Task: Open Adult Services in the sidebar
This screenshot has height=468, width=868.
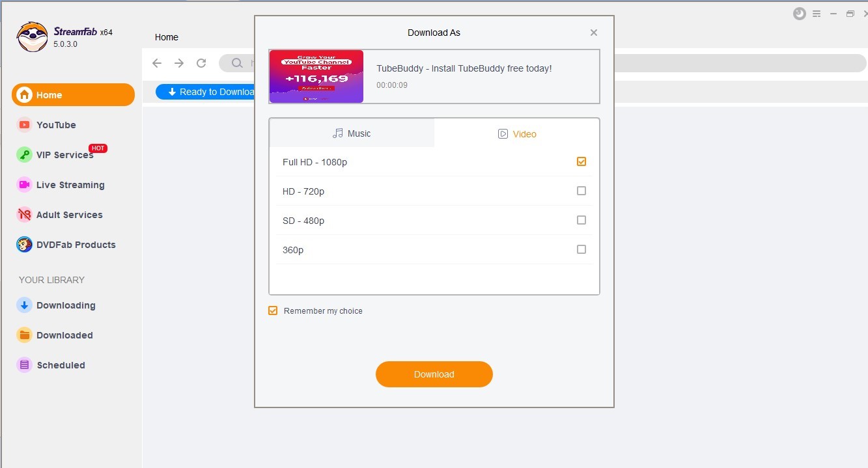Action: tap(60, 215)
